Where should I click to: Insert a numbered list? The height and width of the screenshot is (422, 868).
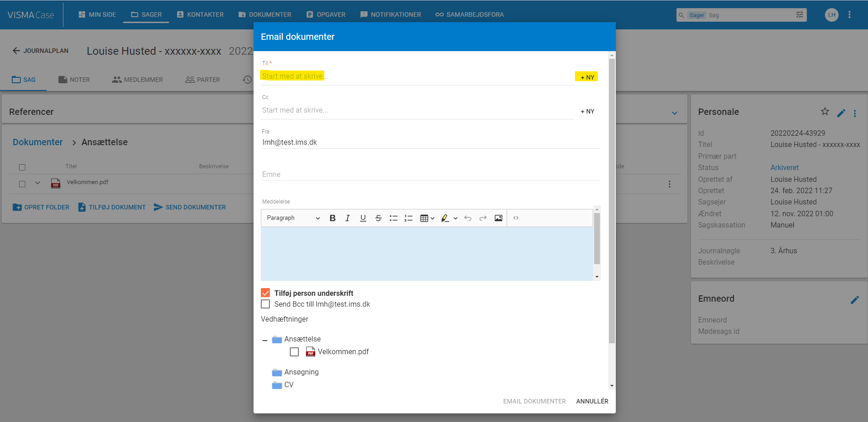click(x=408, y=218)
